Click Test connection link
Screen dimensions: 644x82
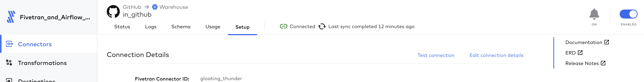[x=436, y=55]
